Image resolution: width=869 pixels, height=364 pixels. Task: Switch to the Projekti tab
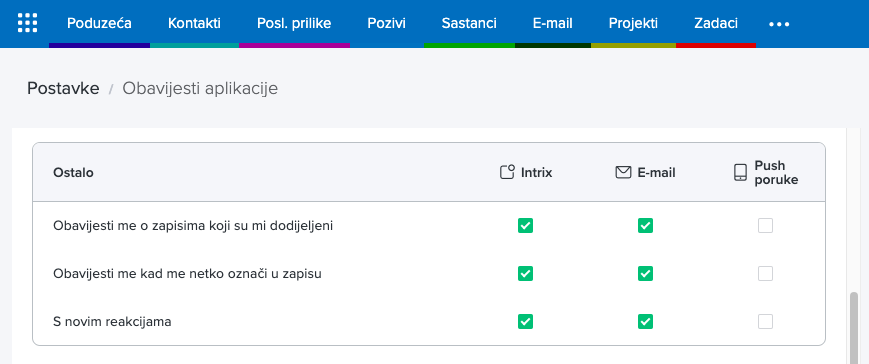click(x=633, y=23)
